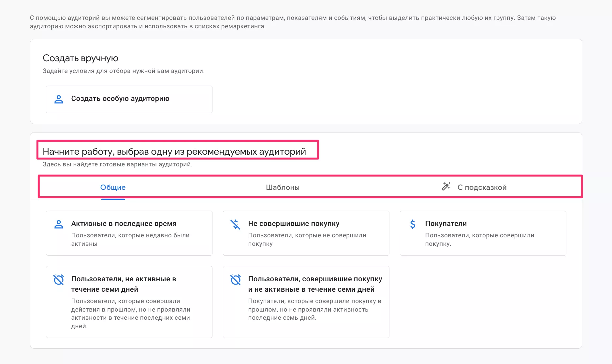Click the icon inside 'Создать вручную' section card
Screen dimensions: 612x364
pos(59,99)
